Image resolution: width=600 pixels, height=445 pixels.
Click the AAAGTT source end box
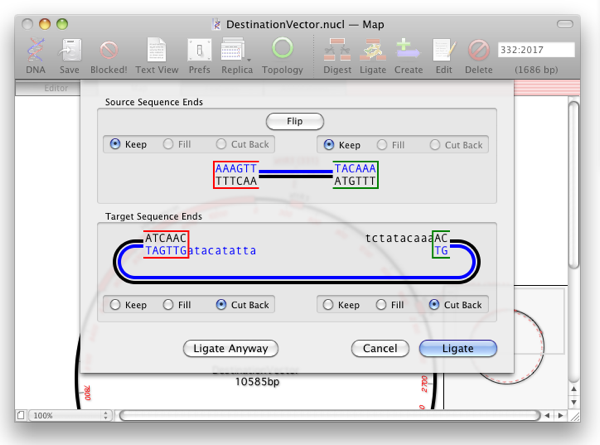tap(236, 175)
